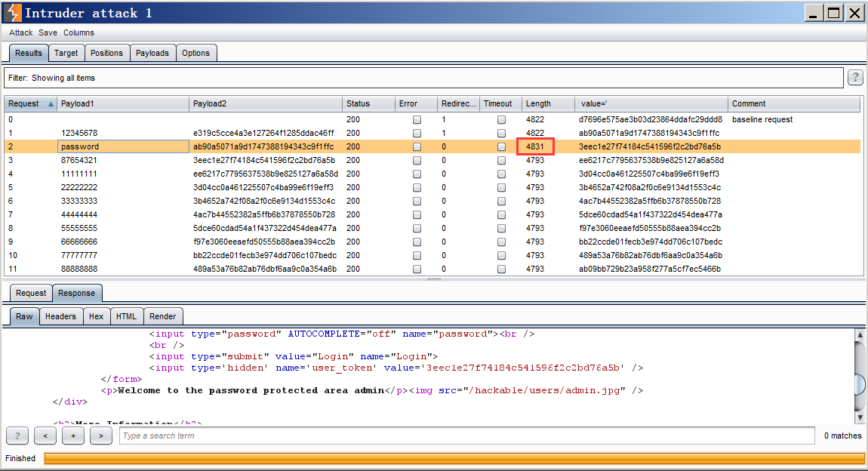Screen dimensions: 868x471
Task: Click the Finished status label
Action: (20, 458)
